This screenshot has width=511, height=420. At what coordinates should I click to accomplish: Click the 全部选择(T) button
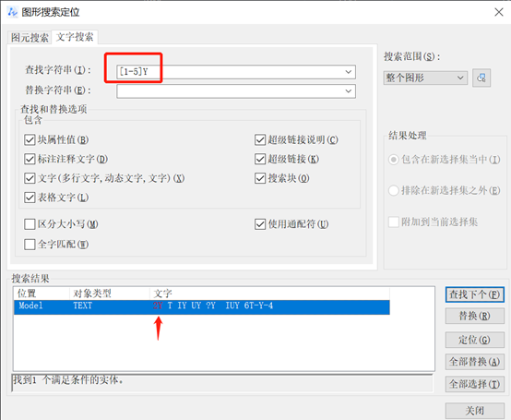coord(474,384)
